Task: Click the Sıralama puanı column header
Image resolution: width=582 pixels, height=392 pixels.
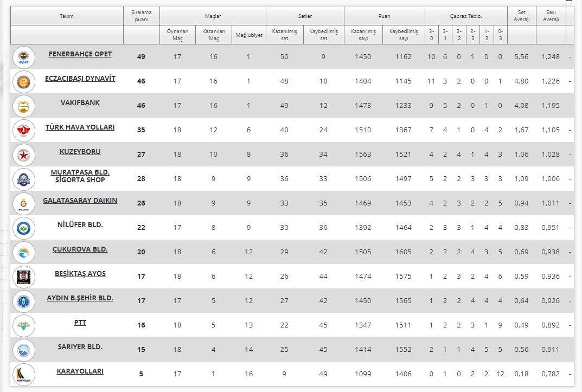Action: click(x=141, y=16)
